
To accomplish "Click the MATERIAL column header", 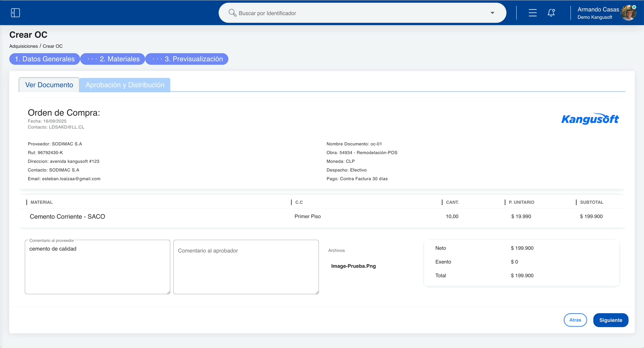I will click(x=41, y=202).
